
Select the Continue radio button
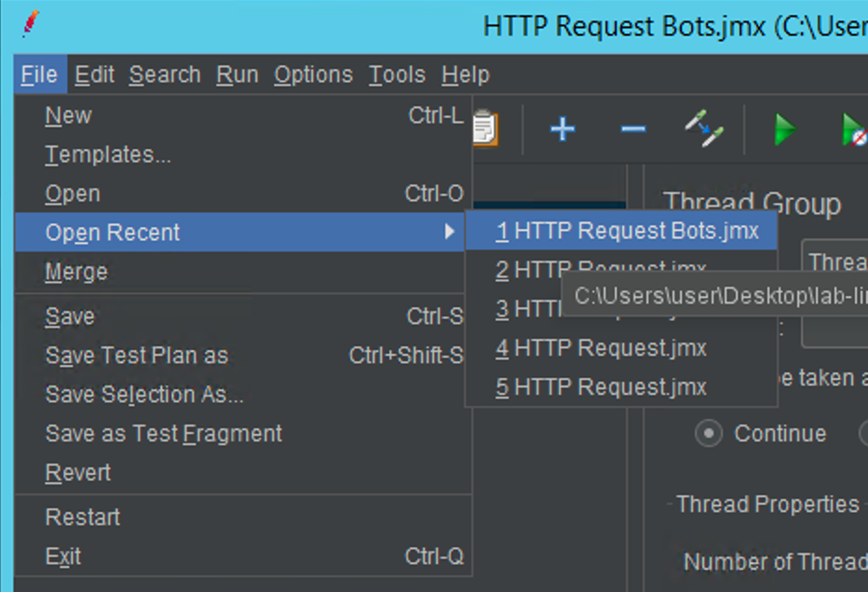tap(709, 433)
